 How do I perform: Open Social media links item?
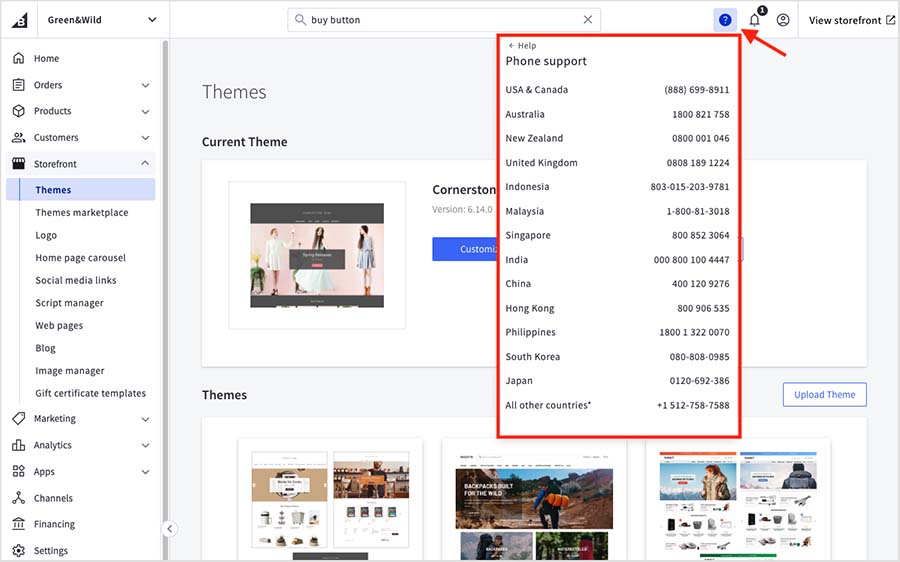(76, 280)
